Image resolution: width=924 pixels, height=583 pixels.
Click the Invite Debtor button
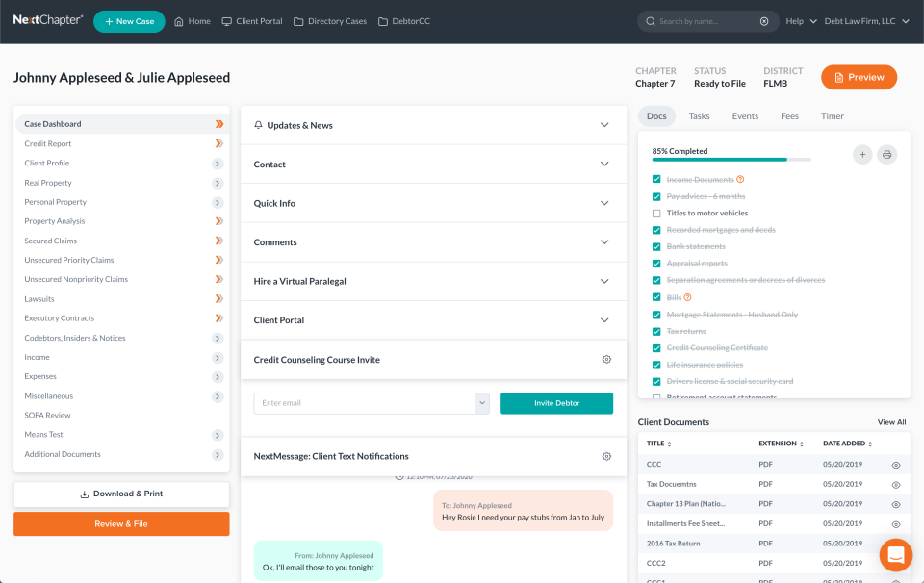(556, 402)
